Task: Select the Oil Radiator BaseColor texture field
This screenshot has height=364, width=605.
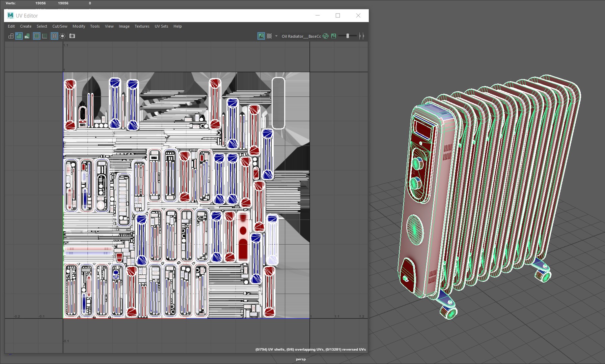Action: 301,36
